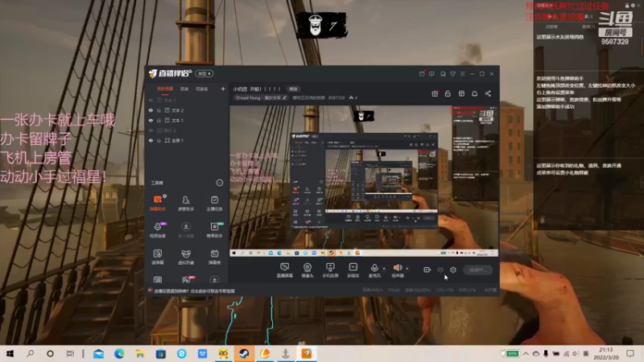The image size is (644, 362).
Task: Toggle visibility of 文本 1 layer
Action: (151, 120)
